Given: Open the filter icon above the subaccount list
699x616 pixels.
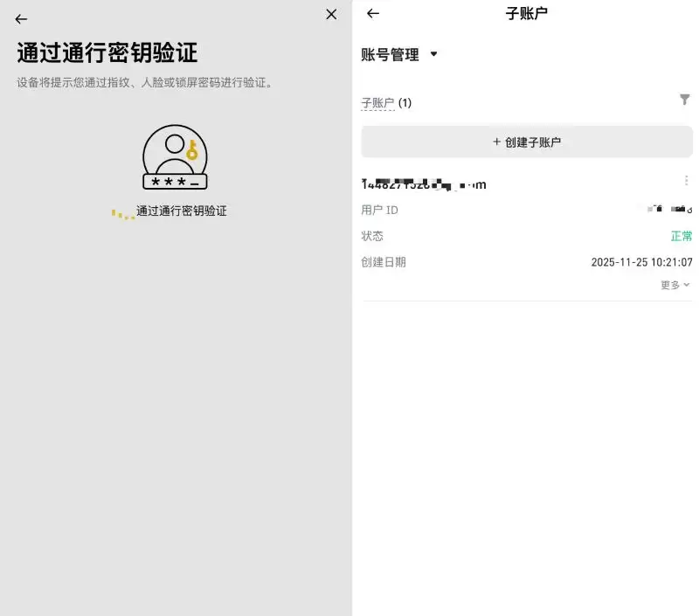Looking at the screenshot, I should tap(685, 100).
